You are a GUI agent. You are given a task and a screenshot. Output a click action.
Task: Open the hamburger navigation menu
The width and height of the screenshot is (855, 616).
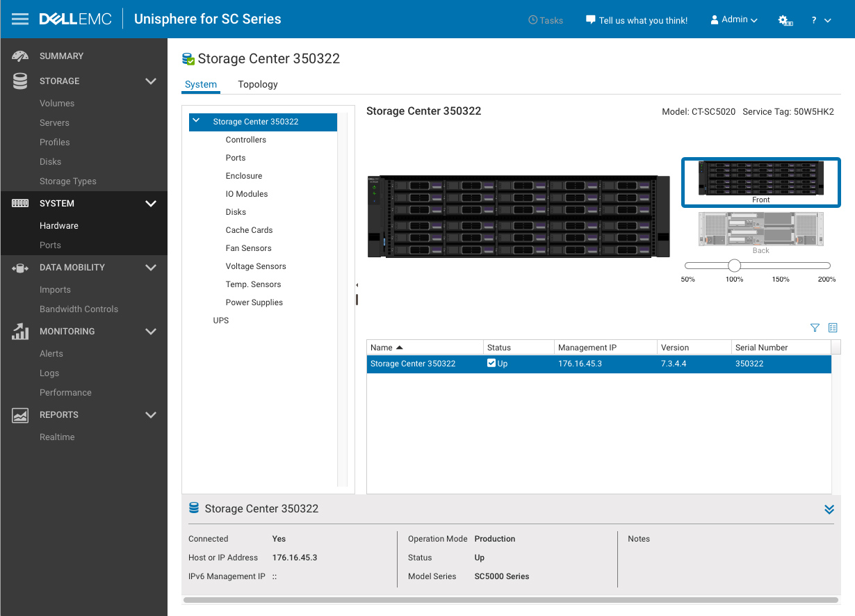20,19
